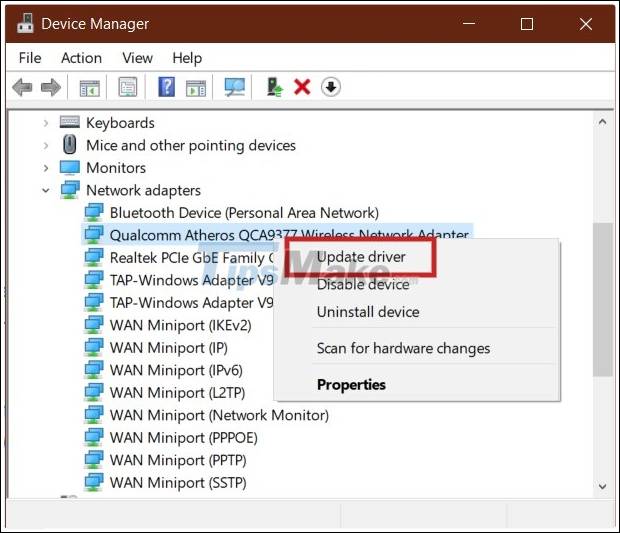Minimize the Device Manager window
The width and height of the screenshot is (620, 533).
tap(469, 23)
